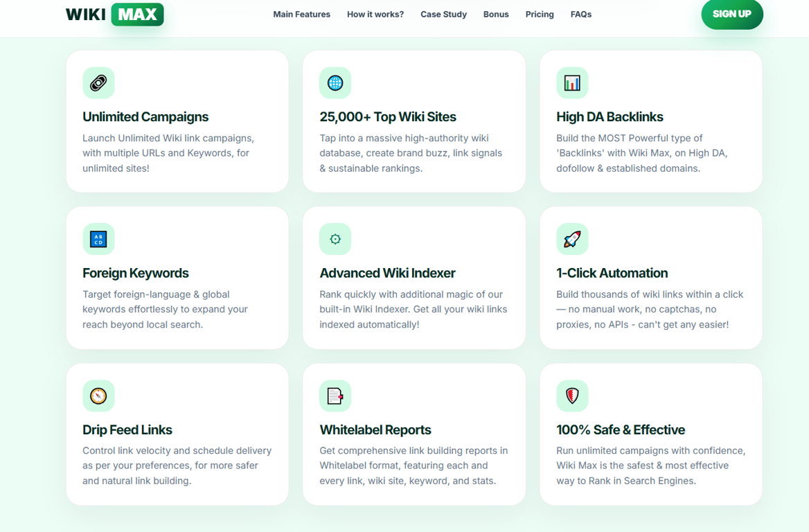Click the Whitelabel Reports heading
Screen dimensions: 809x532
[375, 430]
